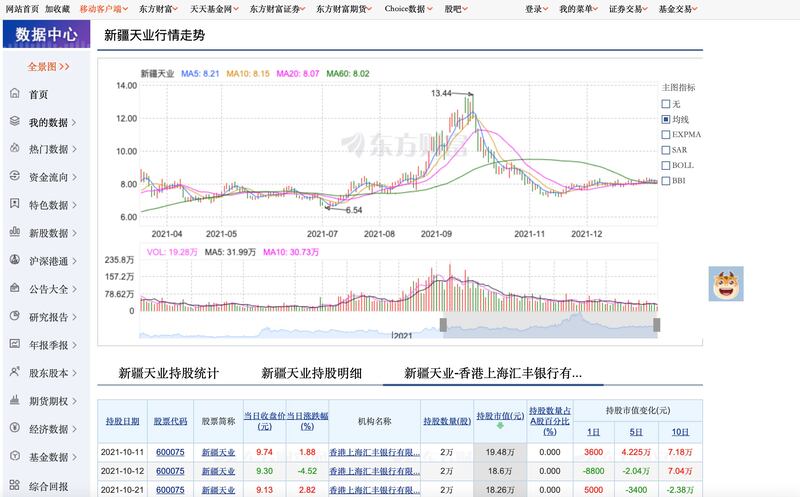Enable the SAR indicator checkbox
Screen dimensions: 800x497
coord(666,150)
